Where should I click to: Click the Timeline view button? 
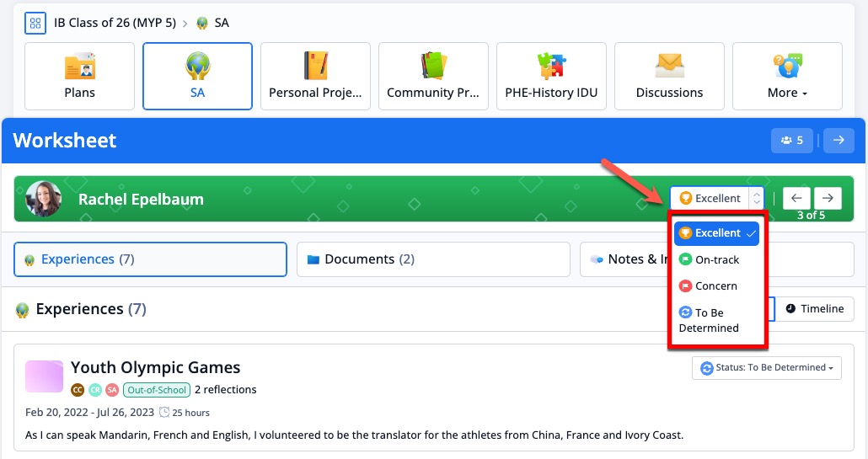[813, 309]
